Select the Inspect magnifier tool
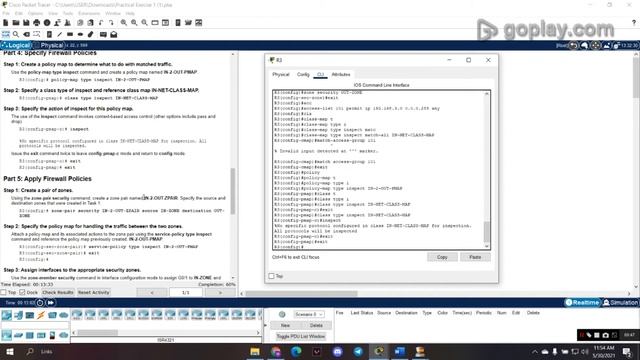Screen dimensions: 640x360 pyautogui.click(x=16, y=34)
